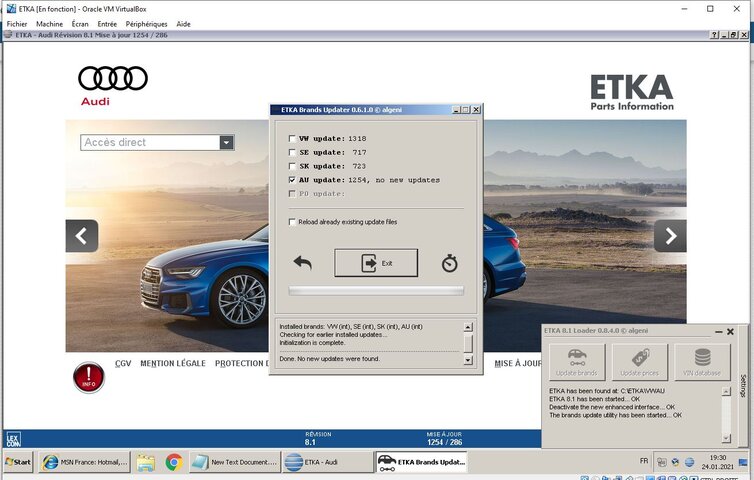The image size is (754, 480).
Task: Enable the SK update checkbox
Action: click(x=292, y=166)
